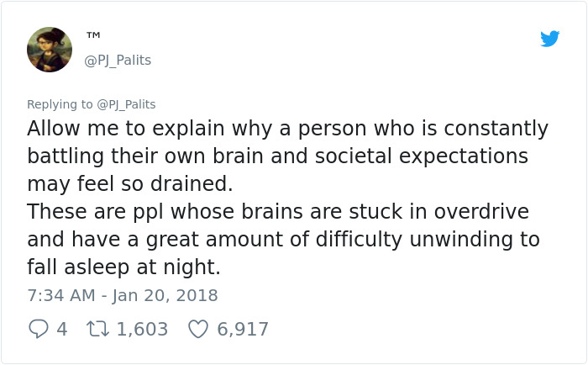This screenshot has width=588, height=365.
Task: Click the "fall asleep at night." line
Action: pyautogui.click(x=123, y=267)
